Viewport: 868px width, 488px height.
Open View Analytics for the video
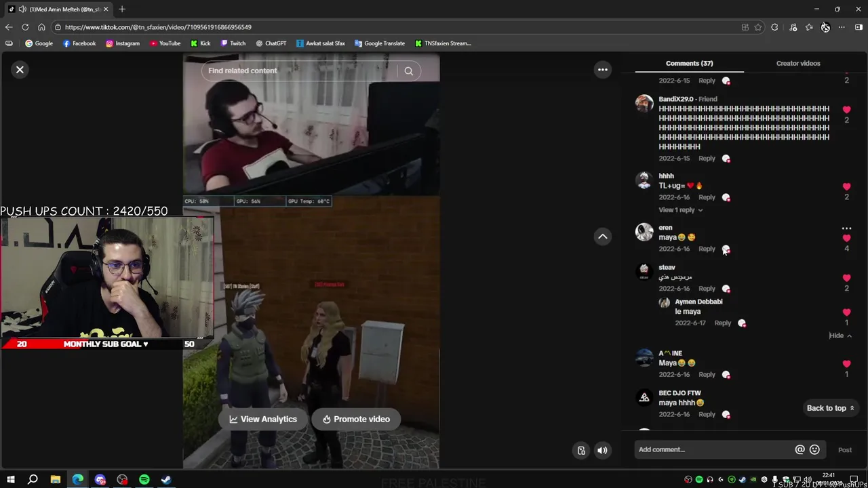tap(262, 419)
